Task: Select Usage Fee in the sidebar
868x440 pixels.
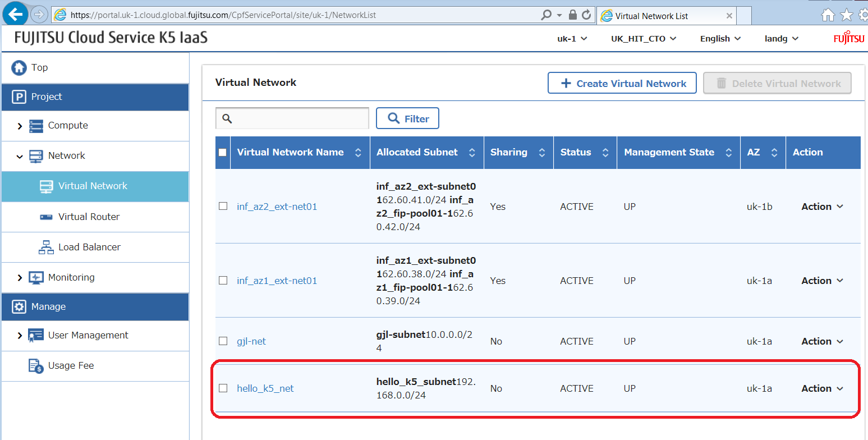Action: (x=95, y=366)
